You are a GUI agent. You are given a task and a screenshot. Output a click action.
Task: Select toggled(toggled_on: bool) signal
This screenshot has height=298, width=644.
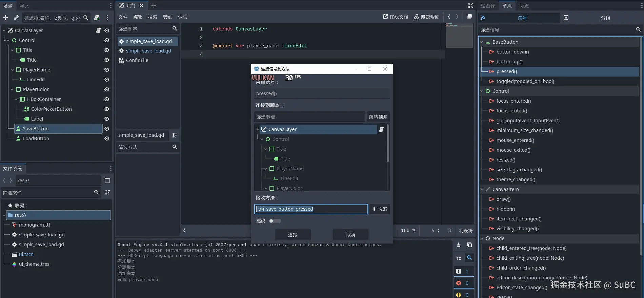pyautogui.click(x=525, y=81)
